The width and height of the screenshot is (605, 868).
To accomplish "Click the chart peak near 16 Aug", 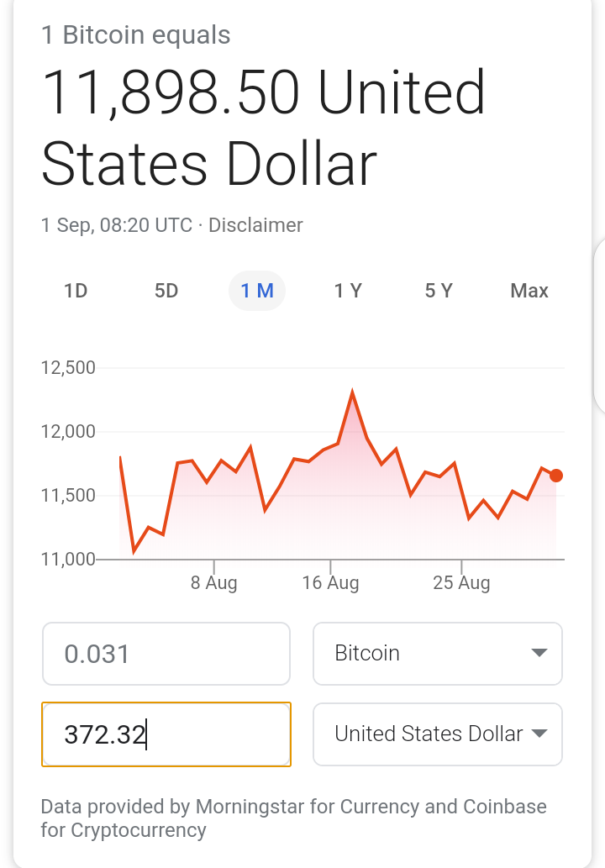I will [353, 392].
